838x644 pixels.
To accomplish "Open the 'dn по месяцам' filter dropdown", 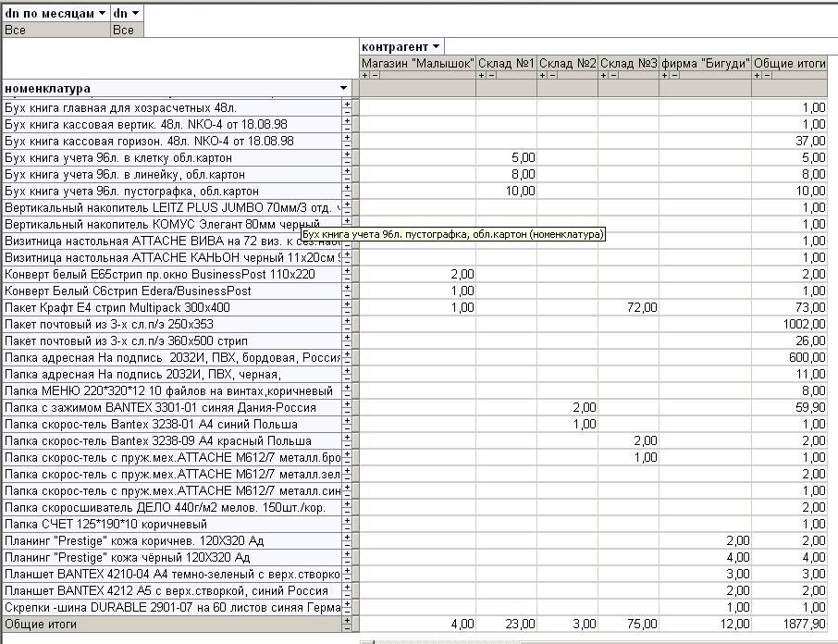I will (x=102, y=13).
